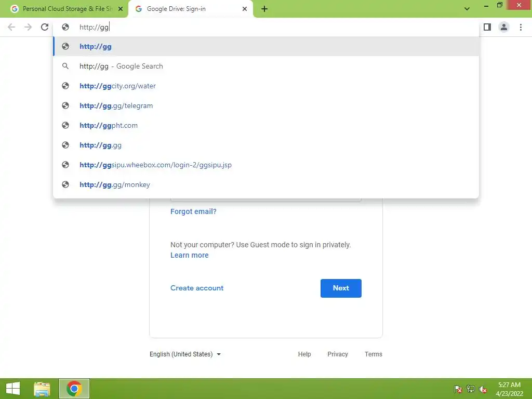
Task: Click the magnifier icon beside Google Search
Action: [65, 66]
